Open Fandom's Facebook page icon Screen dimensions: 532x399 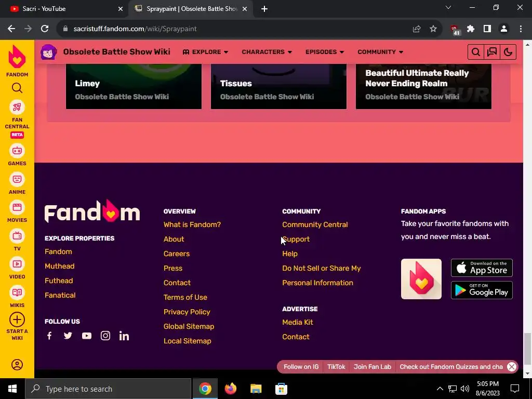pos(49,336)
